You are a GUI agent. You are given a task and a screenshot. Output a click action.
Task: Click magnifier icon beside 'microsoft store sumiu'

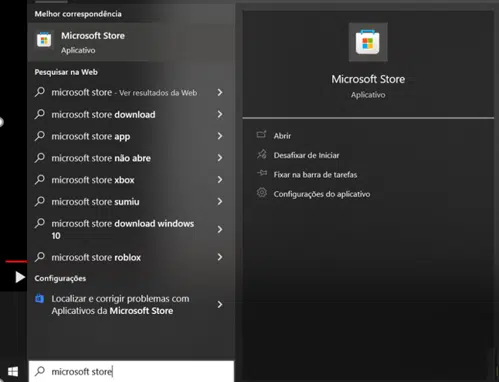tap(40, 201)
